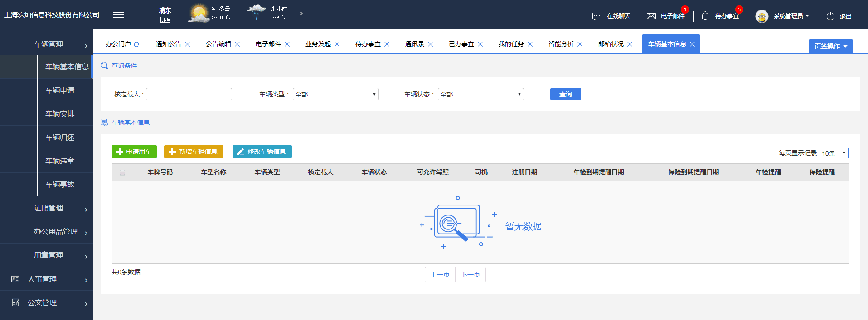Close the 邮箱状况 tab

tap(630, 44)
